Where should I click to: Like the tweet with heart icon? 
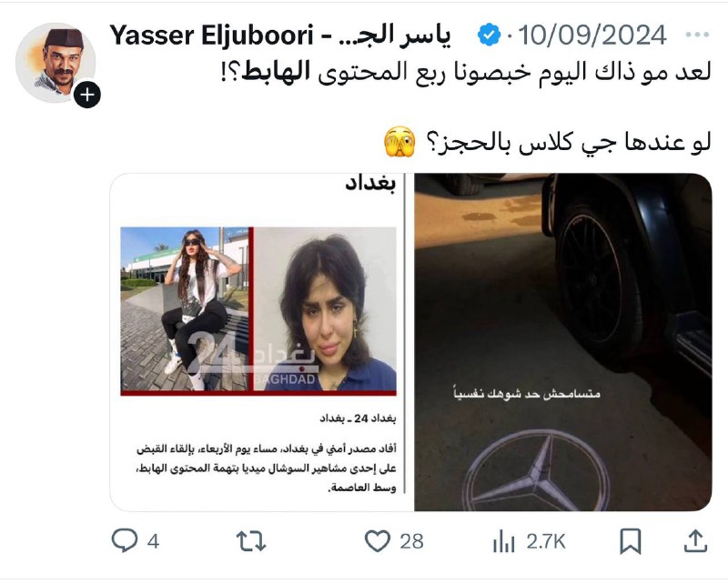[x=377, y=541]
